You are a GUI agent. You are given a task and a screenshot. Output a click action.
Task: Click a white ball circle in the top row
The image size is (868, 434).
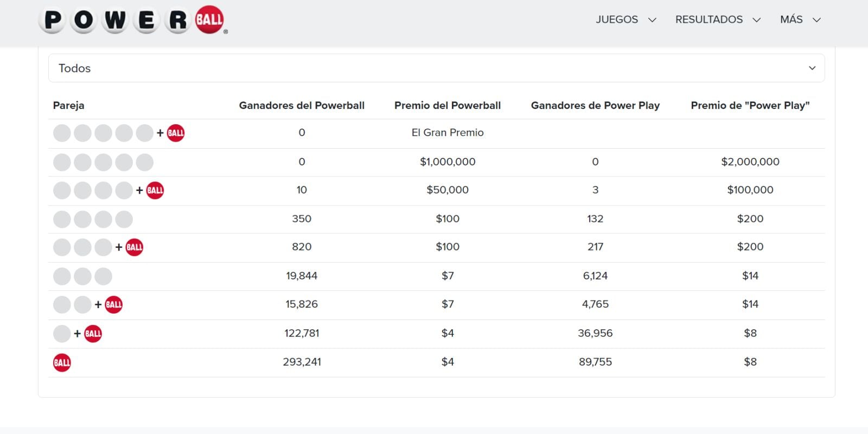pos(61,132)
